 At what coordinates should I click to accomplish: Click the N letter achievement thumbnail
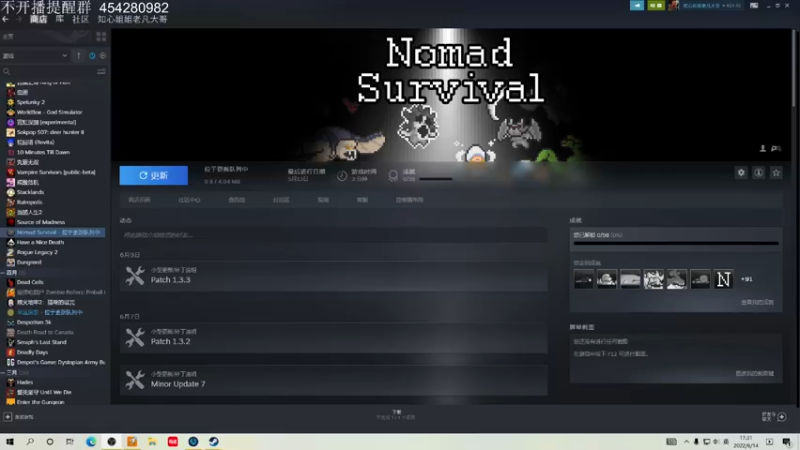[x=723, y=279]
